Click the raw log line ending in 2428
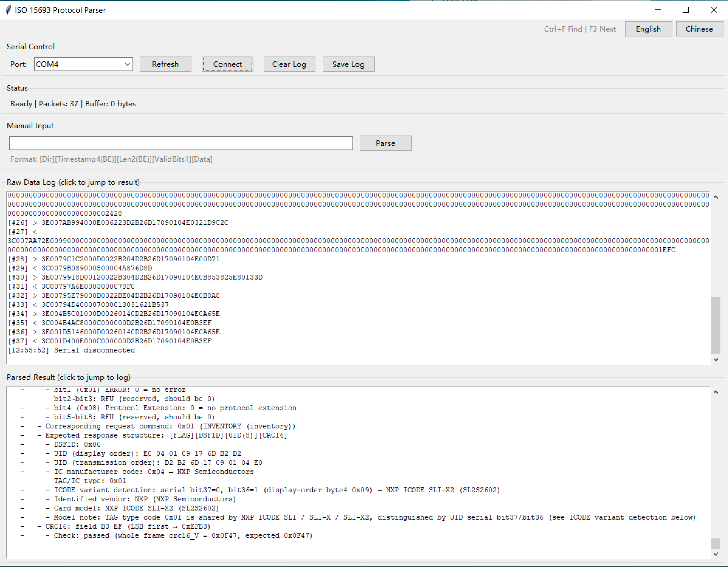 (x=65, y=213)
